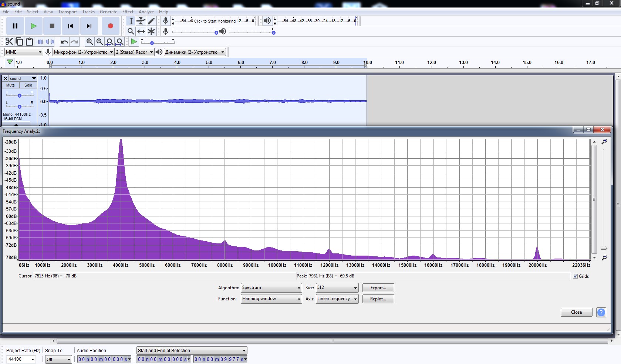The height and width of the screenshot is (364, 621).
Task: Open the Axis Linear frequency dropdown
Action: click(337, 299)
